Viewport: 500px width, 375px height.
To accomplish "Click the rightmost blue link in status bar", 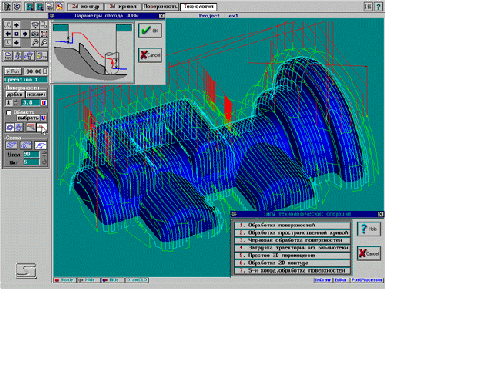I will point(367,280).
